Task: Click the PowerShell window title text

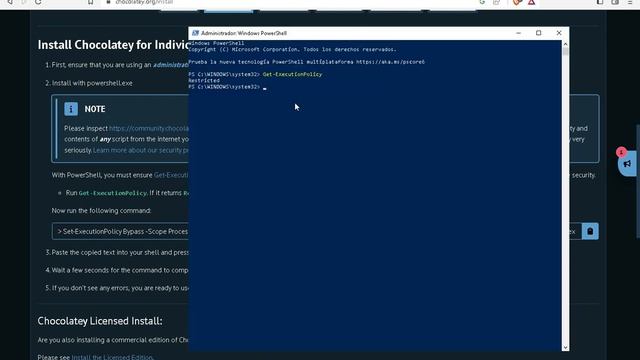Action: click(244, 33)
